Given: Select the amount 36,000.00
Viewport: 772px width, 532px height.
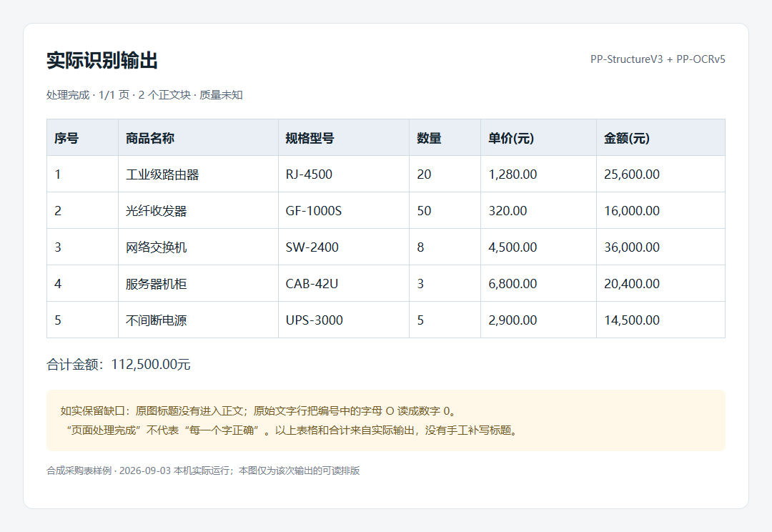Looking at the screenshot, I should [x=660, y=247].
